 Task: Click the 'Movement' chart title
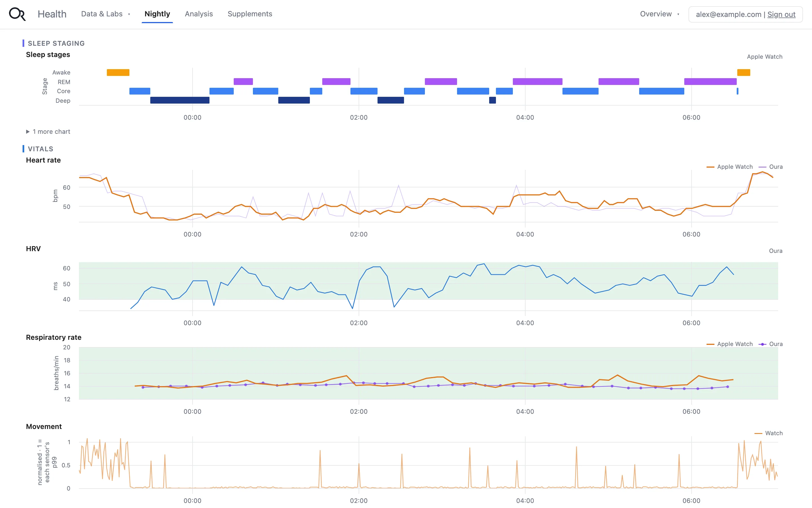[x=44, y=426]
